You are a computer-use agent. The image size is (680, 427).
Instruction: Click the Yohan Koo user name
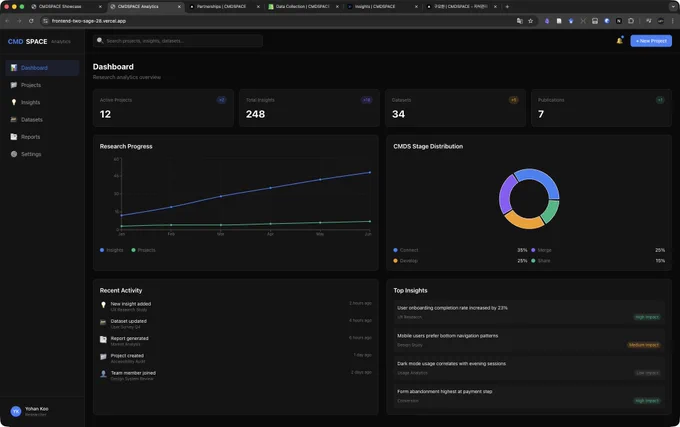tap(36, 409)
